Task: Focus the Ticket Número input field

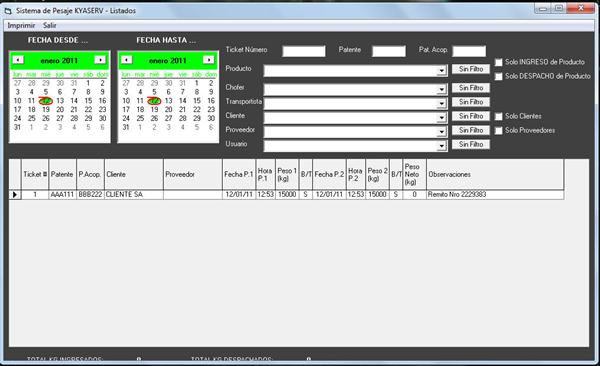Action: click(x=304, y=51)
